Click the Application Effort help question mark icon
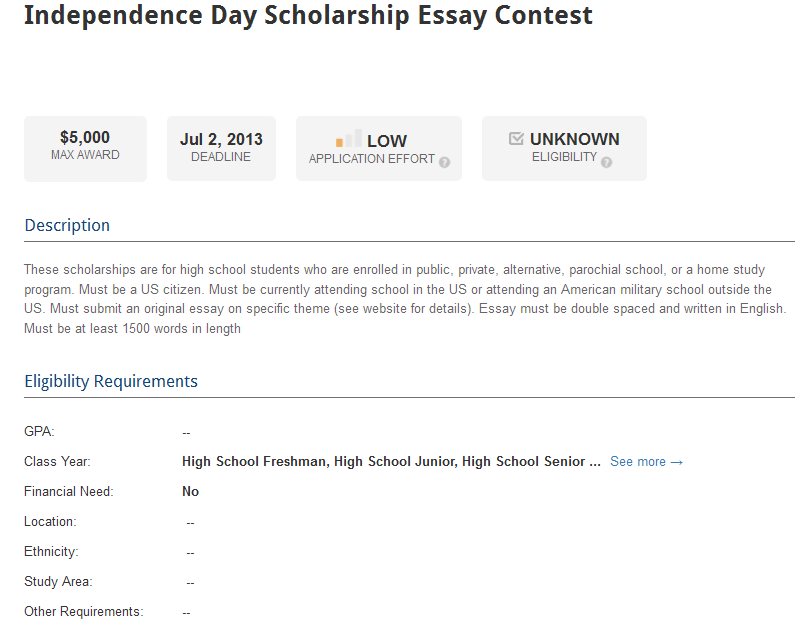The height and width of the screenshot is (640, 811). click(444, 162)
